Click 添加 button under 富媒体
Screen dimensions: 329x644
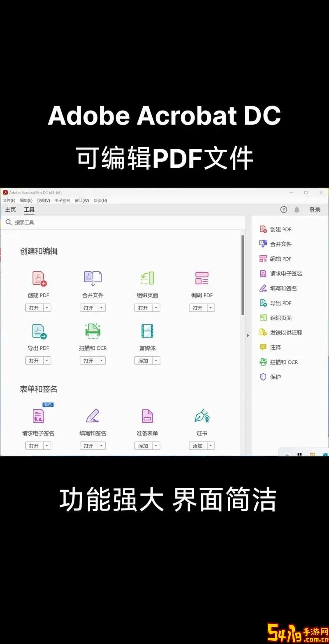pos(144,361)
